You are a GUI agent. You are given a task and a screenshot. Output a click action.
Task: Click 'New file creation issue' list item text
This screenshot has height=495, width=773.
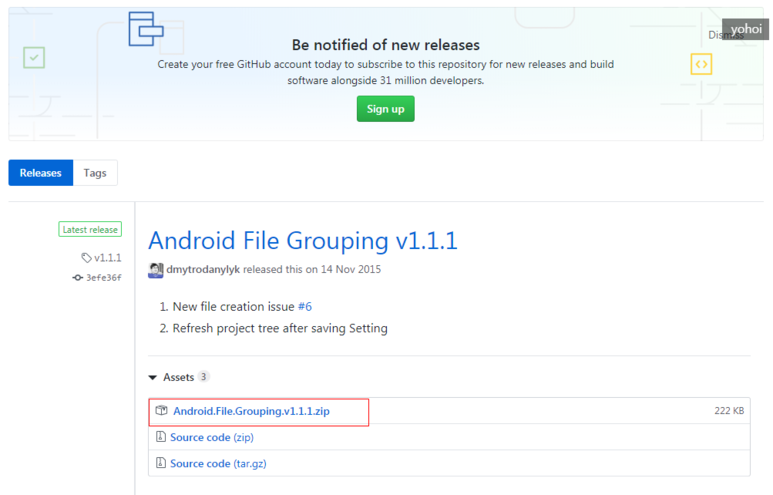(x=234, y=307)
